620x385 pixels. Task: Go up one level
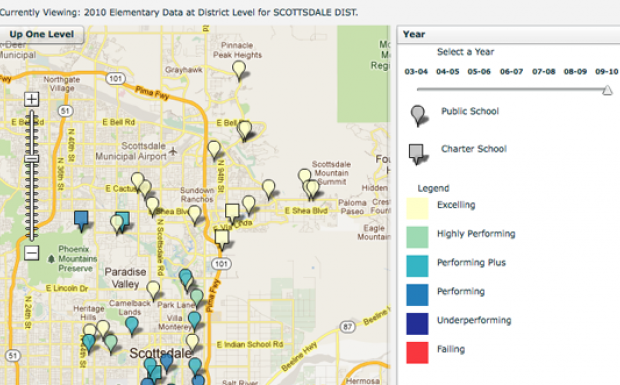[x=42, y=34]
